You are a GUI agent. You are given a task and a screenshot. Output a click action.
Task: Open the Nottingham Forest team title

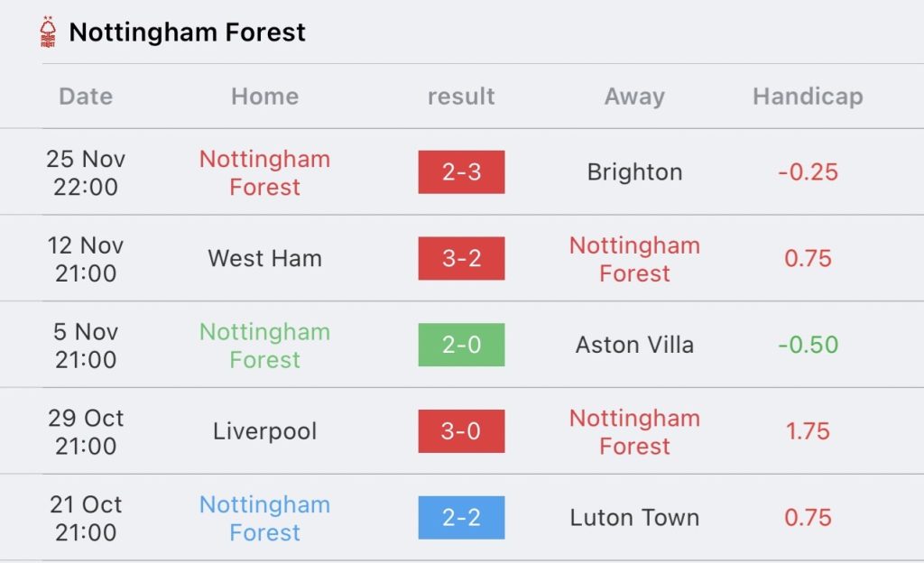click(188, 32)
